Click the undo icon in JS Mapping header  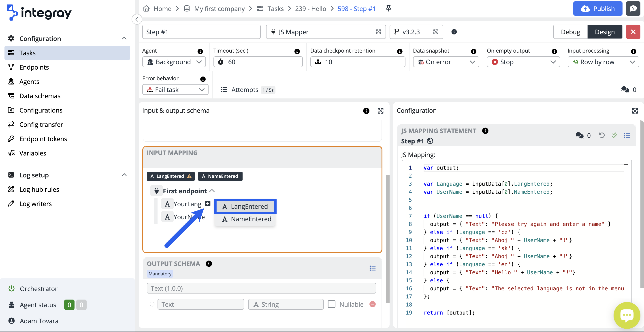(x=601, y=135)
